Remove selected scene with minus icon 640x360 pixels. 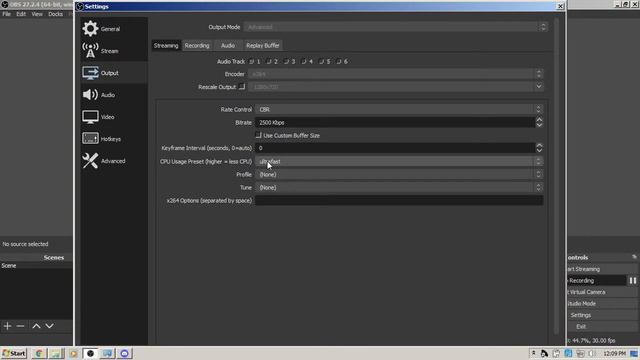[20, 326]
